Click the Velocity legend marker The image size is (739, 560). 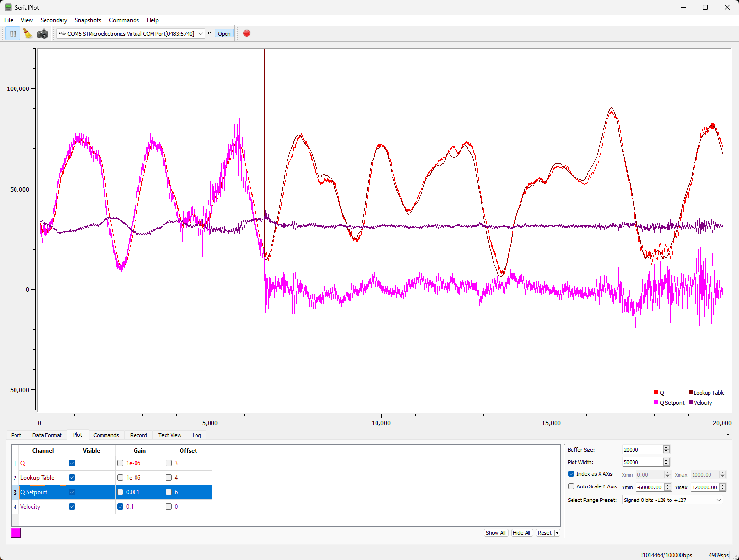click(x=691, y=402)
